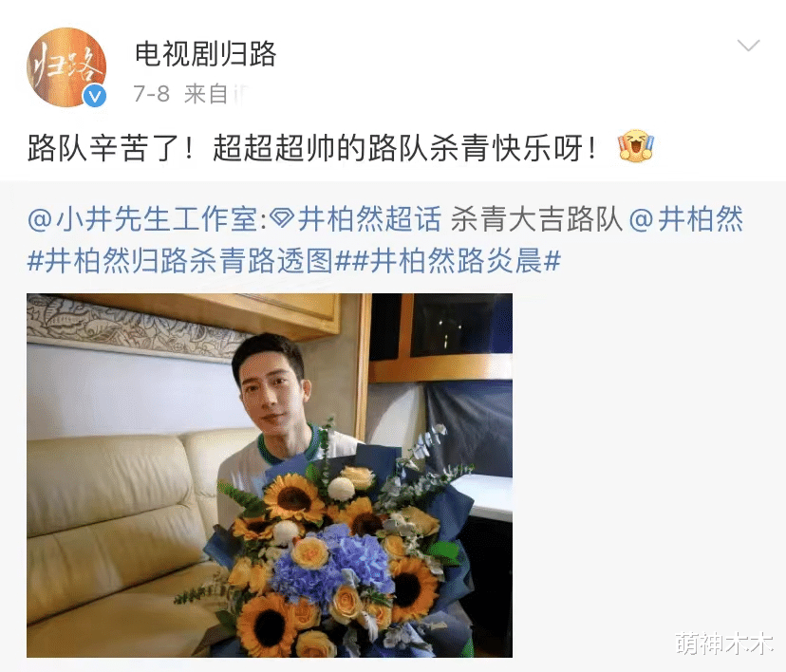Click the super topic diamond icon
This screenshot has width=786, height=672.
pos(282,219)
